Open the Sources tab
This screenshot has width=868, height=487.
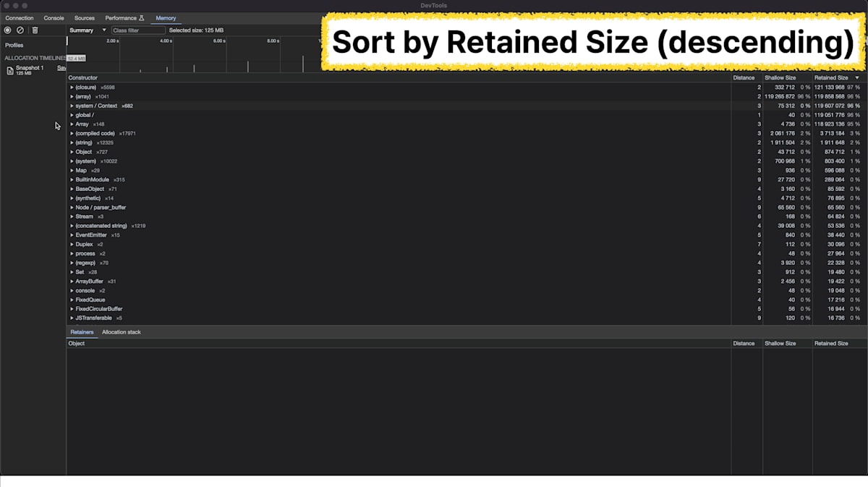point(85,18)
